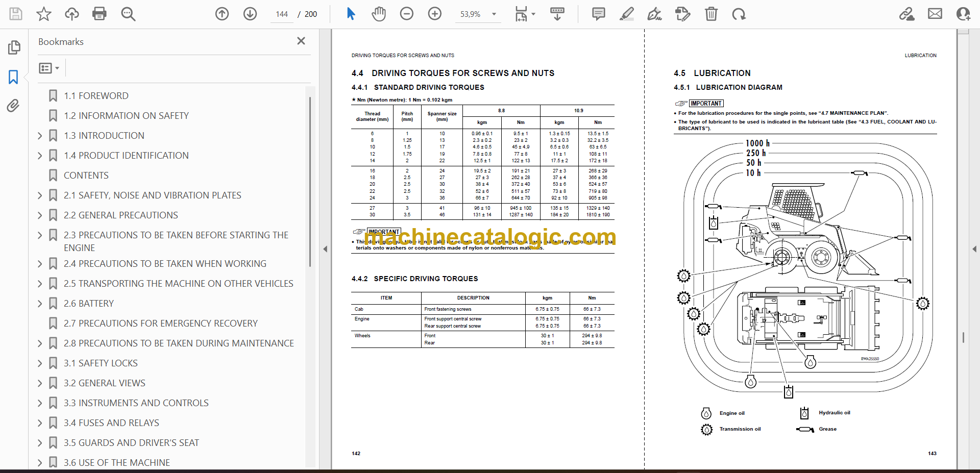The width and height of the screenshot is (980, 473).
Task: Select the arrow selection tool
Action: [351, 14]
